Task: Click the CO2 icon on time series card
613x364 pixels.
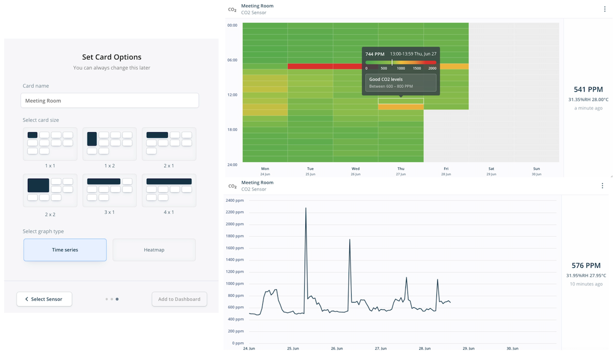Action: [232, 186]
